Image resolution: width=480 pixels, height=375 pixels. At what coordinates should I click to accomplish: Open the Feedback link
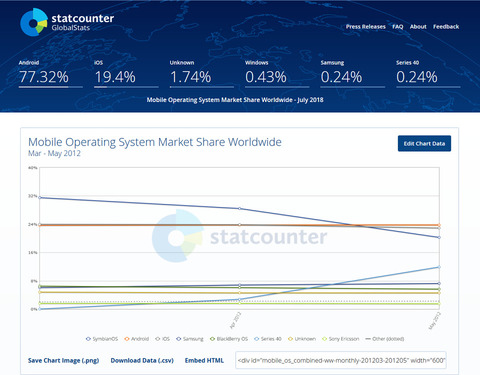(446, 27)
